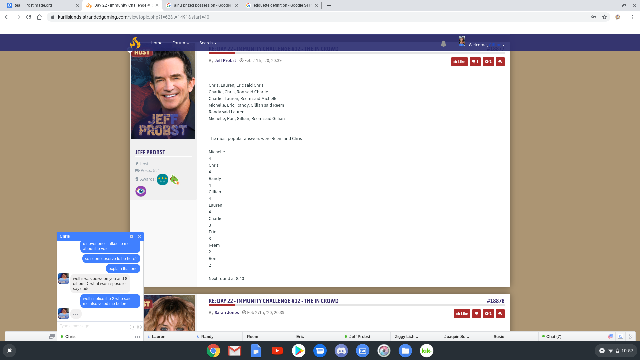Click the Like button on Jeff Probst's post
The height and width of the screenshot is (360, 640).
459,62
